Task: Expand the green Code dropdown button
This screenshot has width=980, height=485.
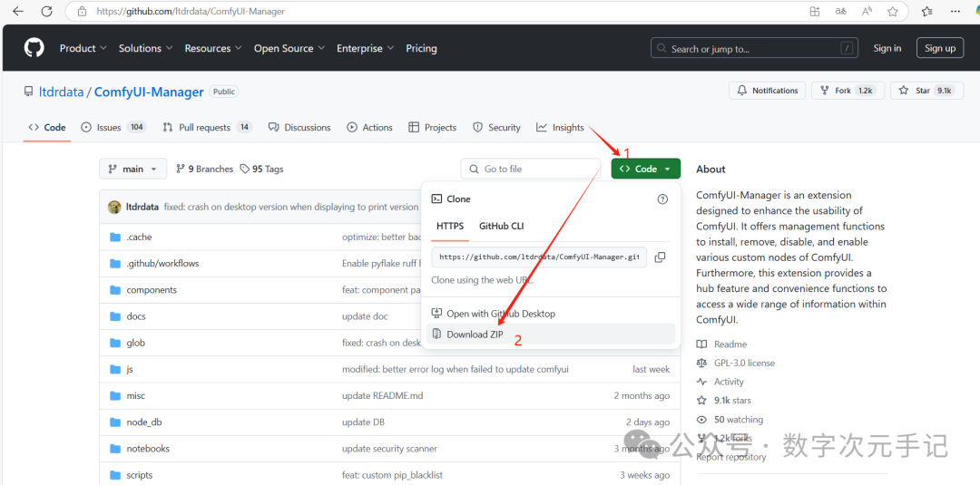Action: coord(645,170)
